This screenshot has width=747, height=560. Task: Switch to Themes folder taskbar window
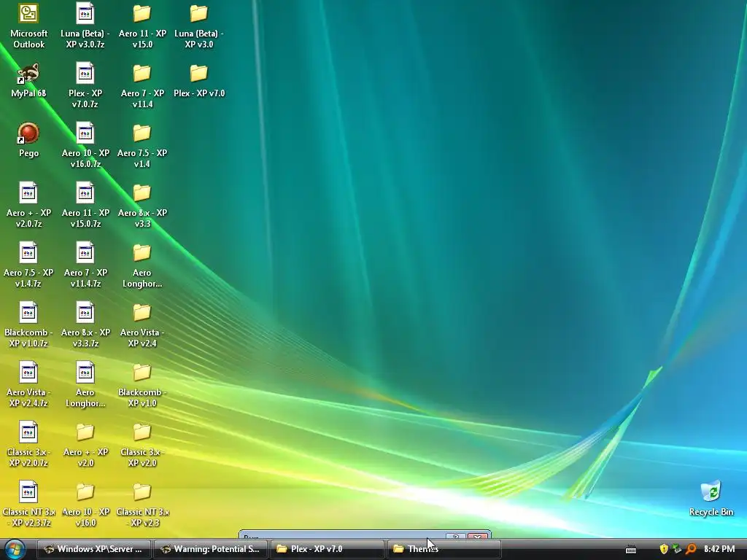point(444,549)
